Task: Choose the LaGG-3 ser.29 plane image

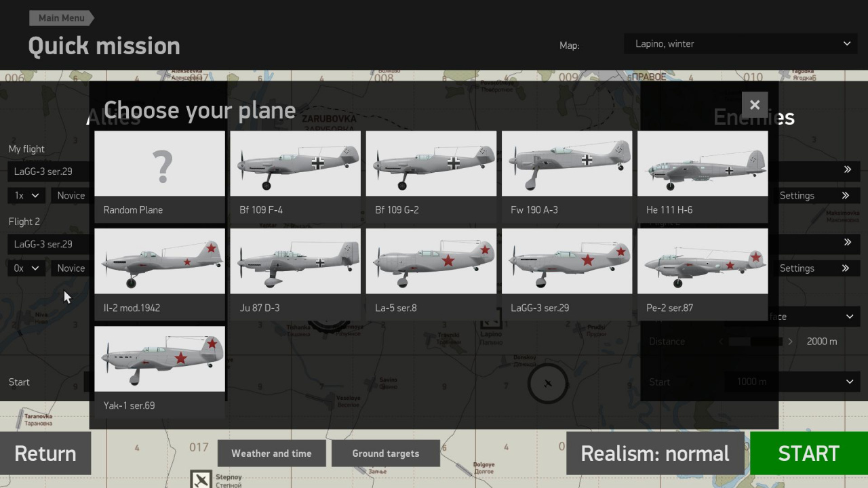Action: pos(566,261)
